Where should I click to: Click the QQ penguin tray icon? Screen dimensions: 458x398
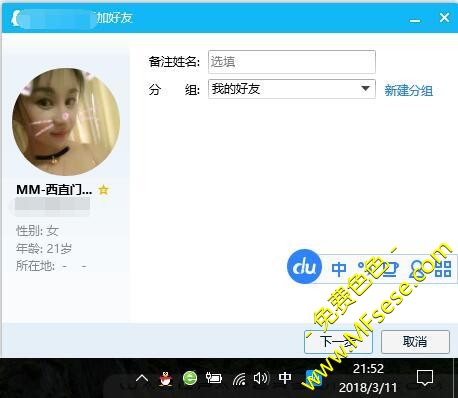(x=166, y=379)
